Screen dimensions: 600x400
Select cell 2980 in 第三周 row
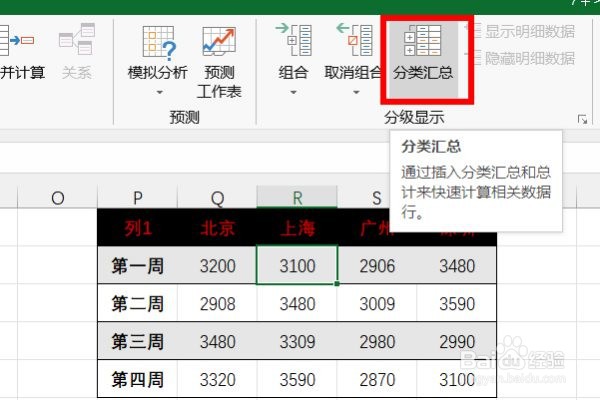click(x=377, y=341)
